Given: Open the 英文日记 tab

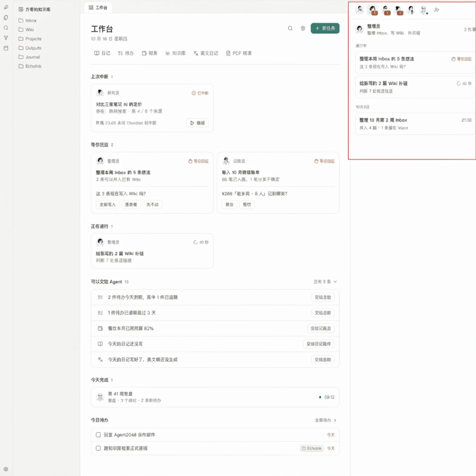Looking at the screenshot, I should (206, 53).
